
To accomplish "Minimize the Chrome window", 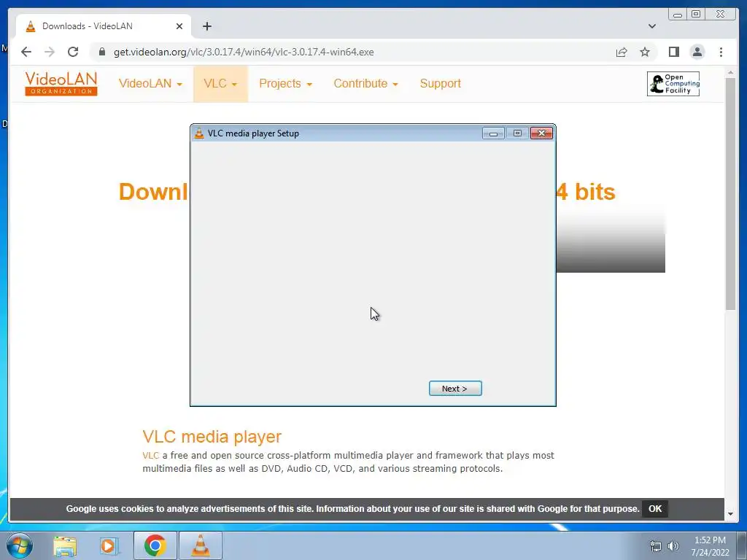I will (678, 15).
